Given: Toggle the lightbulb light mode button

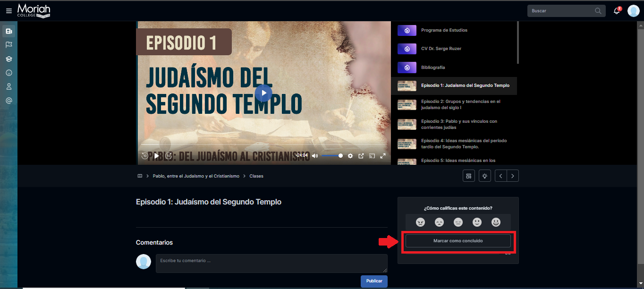Looking at the screenshot, I should pos(484,176).
